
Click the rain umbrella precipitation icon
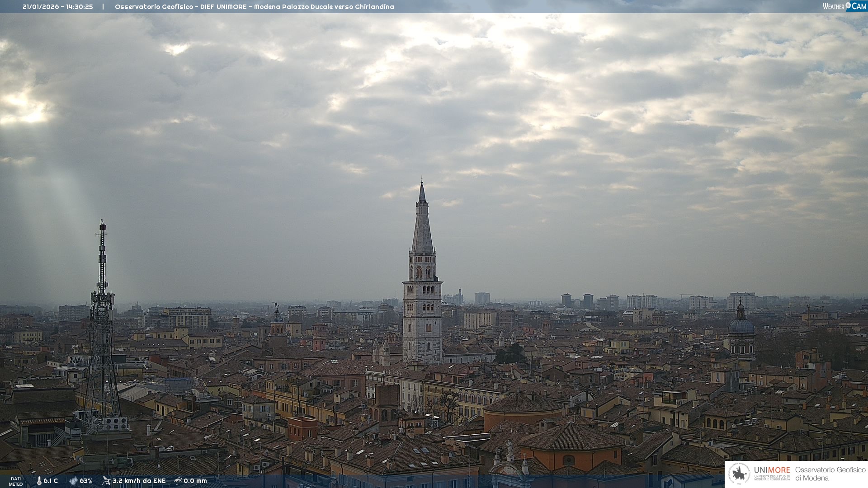click(178, 481)
